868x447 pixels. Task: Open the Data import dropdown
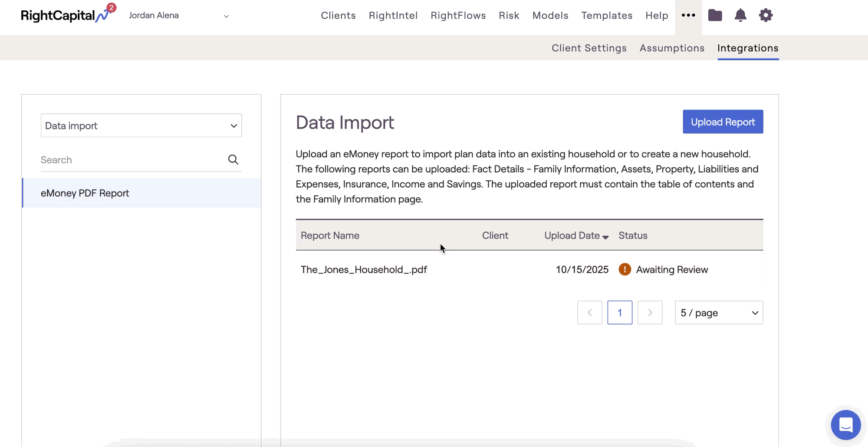[141, 126]
